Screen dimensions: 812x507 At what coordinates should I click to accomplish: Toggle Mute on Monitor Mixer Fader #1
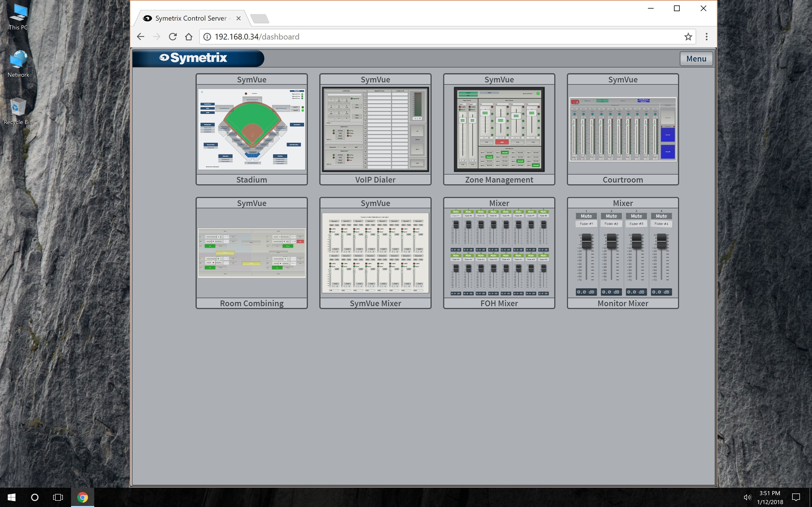pos(586,216)
